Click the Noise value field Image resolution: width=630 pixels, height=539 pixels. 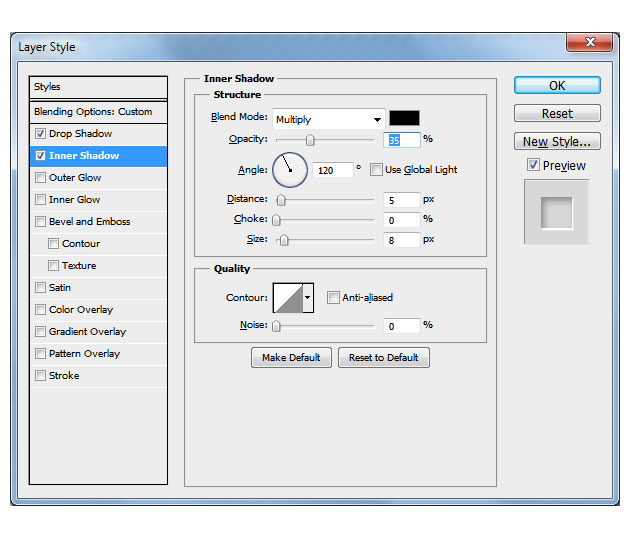click(x=402, y=326)
